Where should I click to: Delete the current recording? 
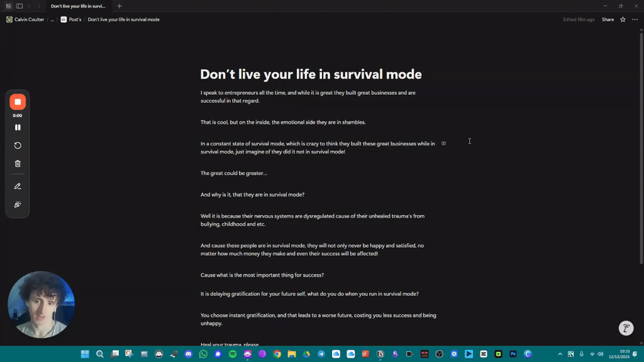[18, 163]
